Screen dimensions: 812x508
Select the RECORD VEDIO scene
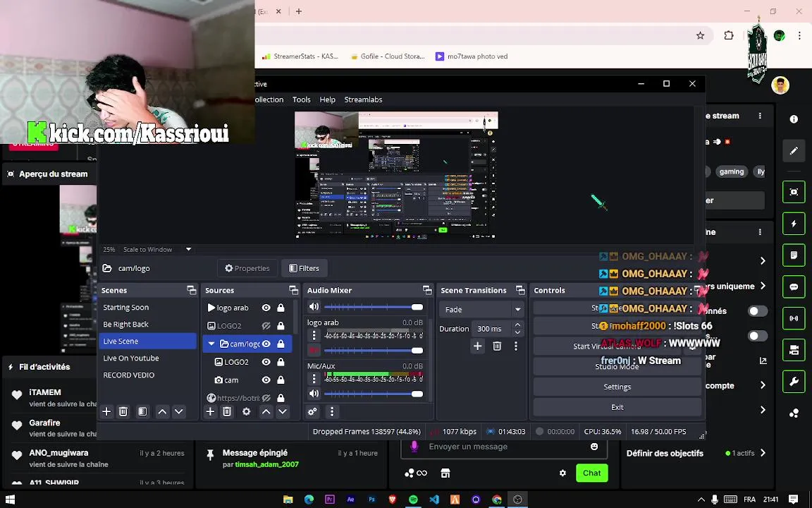tap(147, 375)
